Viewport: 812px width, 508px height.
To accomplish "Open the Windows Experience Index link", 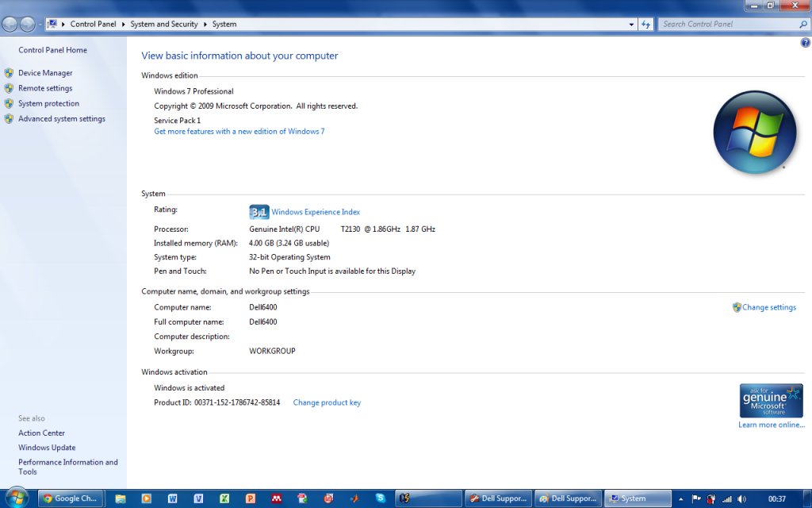I will click(316, 212).
